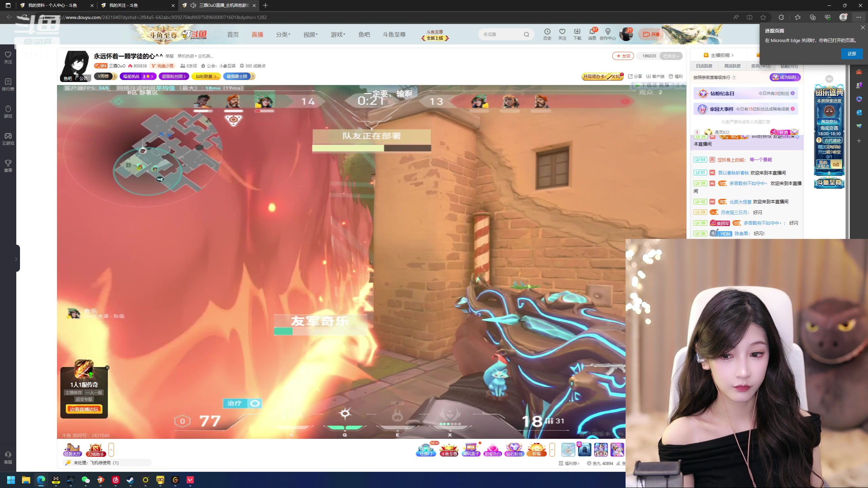Open 客服 headset icon in sidebar

[8, 457]
